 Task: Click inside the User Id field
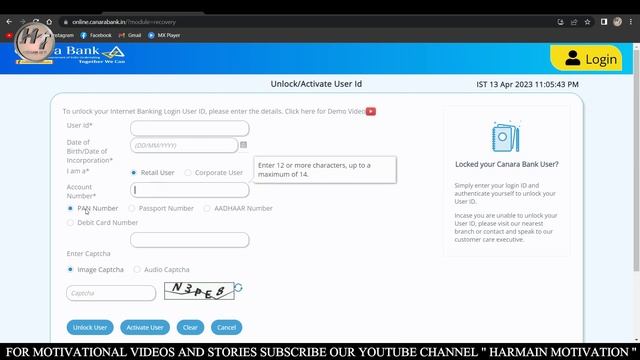190,128
